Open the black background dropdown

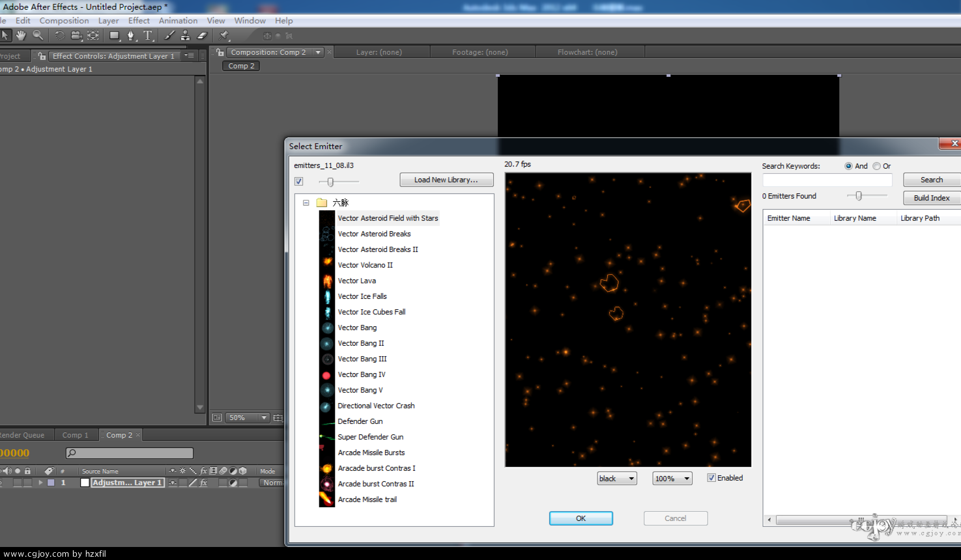[617, 479]
